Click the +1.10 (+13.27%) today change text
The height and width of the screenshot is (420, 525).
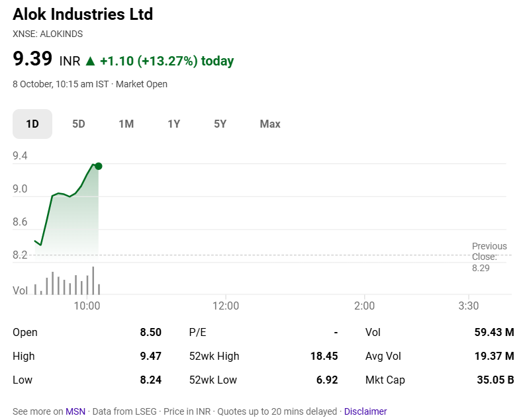(167, 62)
